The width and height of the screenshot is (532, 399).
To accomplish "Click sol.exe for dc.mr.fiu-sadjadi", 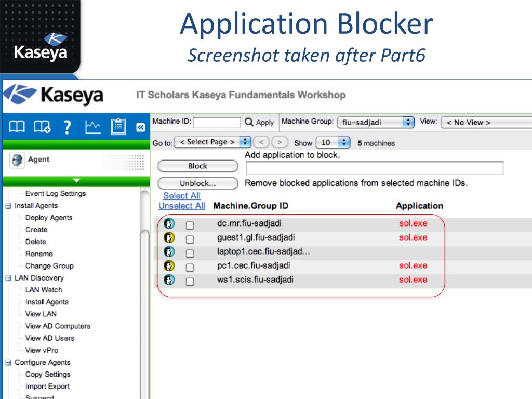I will coord(413,223).
